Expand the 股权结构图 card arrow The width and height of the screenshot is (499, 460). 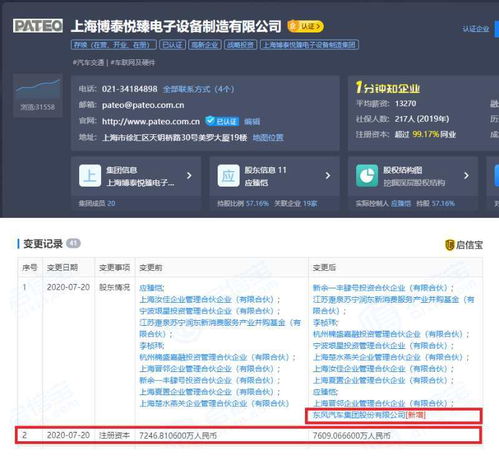(466, 175)
